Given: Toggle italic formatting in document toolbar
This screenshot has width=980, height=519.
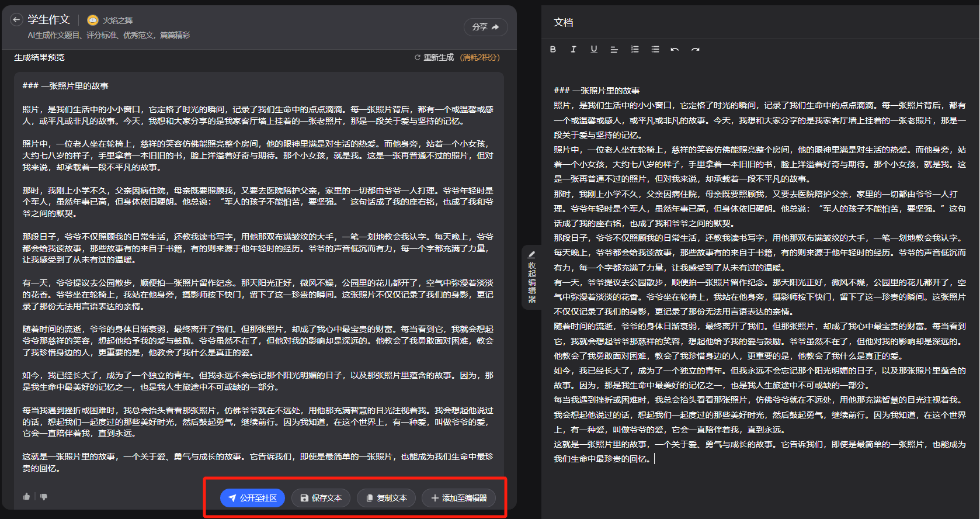Looking at the screenshot, I should (x=574, y=50).
